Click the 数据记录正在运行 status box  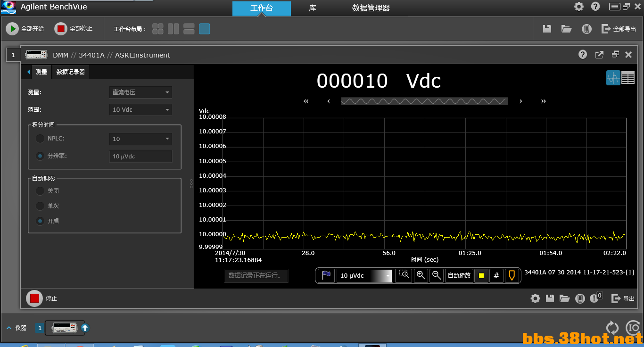[x=256, y=276]
